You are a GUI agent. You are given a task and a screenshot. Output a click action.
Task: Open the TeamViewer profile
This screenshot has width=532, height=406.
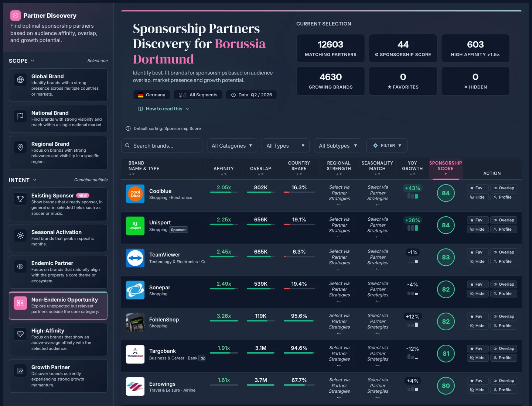[504, 261]
